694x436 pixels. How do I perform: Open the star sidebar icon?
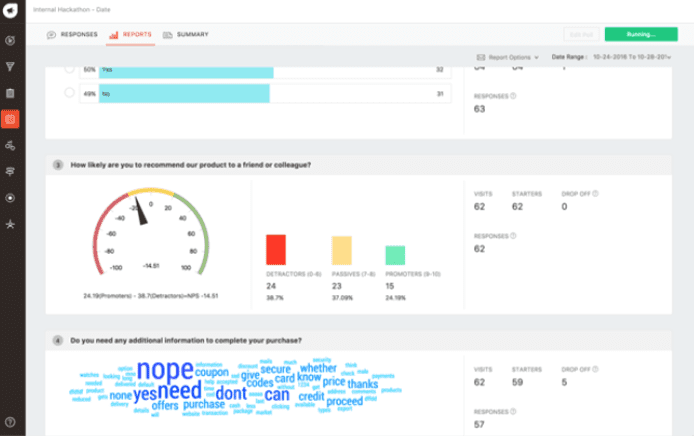(10, 224)
